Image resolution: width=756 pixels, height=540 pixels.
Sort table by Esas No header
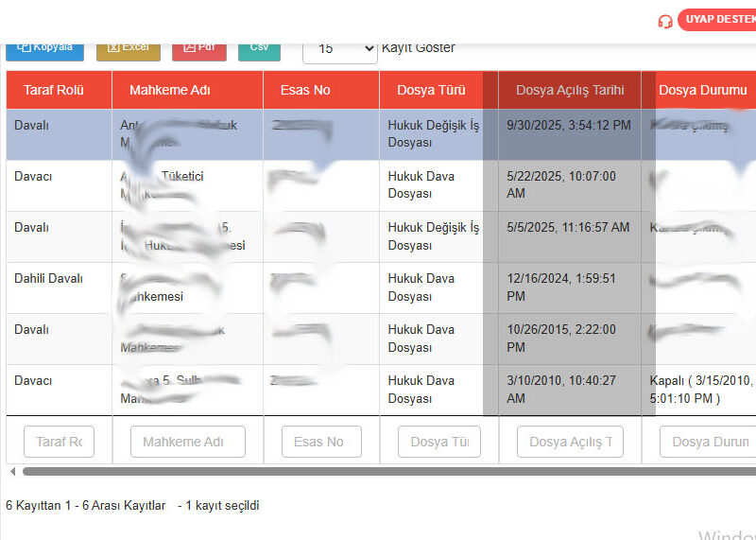tap(305, 90)
